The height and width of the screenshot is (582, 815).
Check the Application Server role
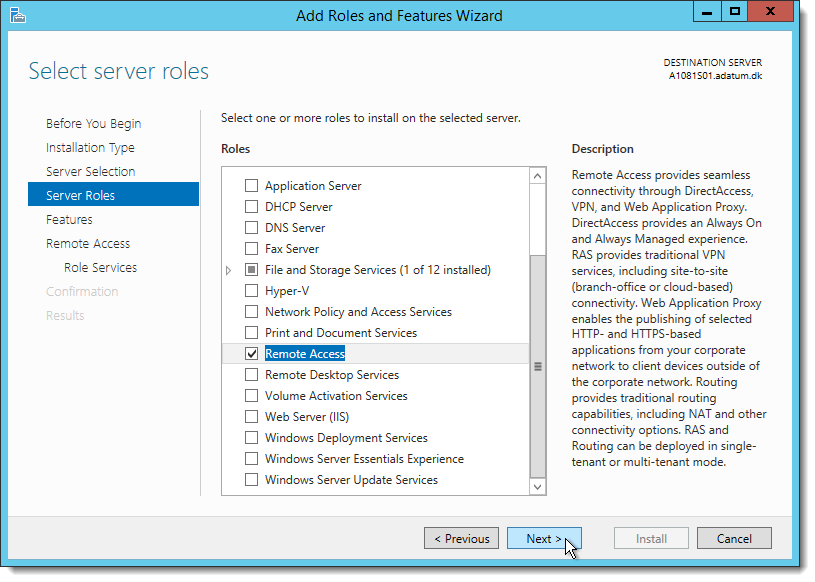(251, 186)
